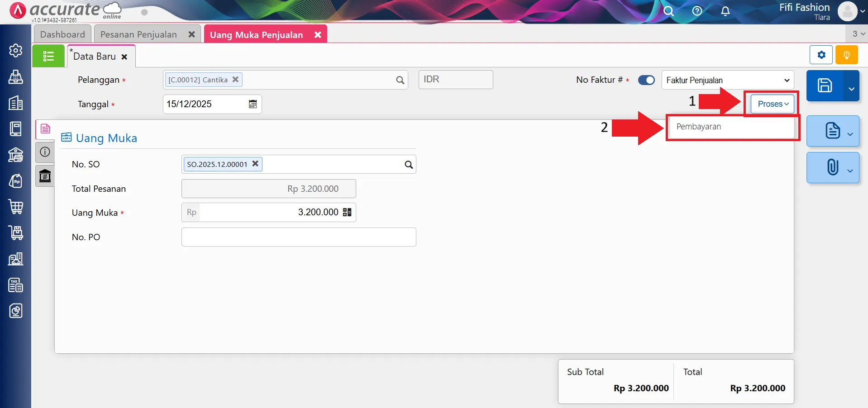Click the help question mark icon
The width and height of the screenshot is (868, 408).
[x=697, y=11]
